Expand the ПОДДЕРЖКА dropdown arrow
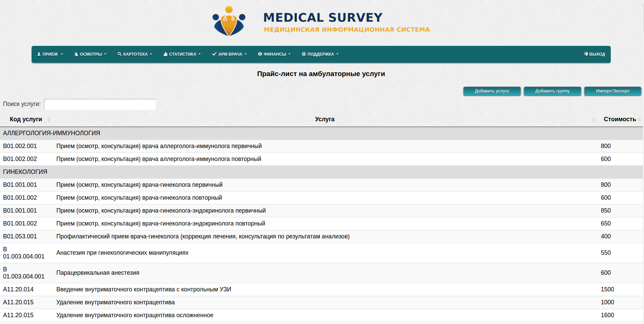 tap(337, 54)
